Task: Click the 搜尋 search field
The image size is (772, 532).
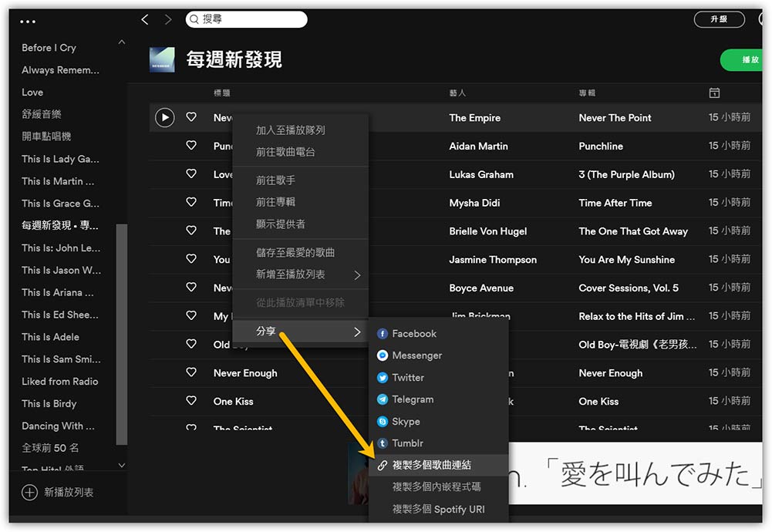Action: 246,19
